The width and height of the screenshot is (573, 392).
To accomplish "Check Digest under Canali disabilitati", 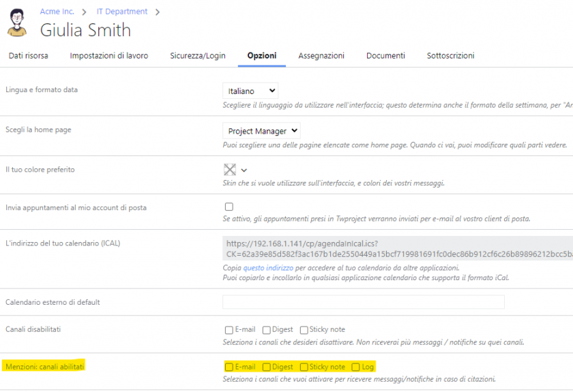I will click(267, 329).
